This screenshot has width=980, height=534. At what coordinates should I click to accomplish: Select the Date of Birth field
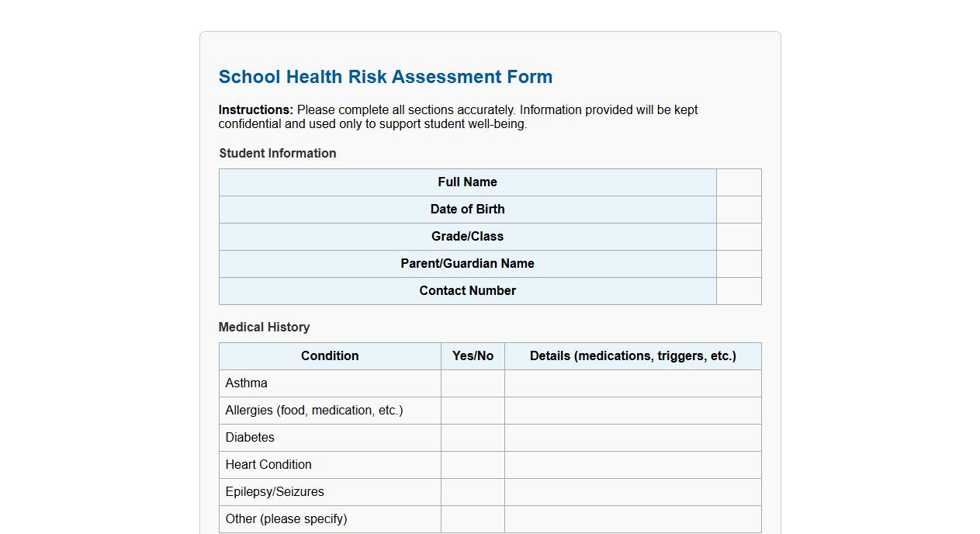pos(738,209)
